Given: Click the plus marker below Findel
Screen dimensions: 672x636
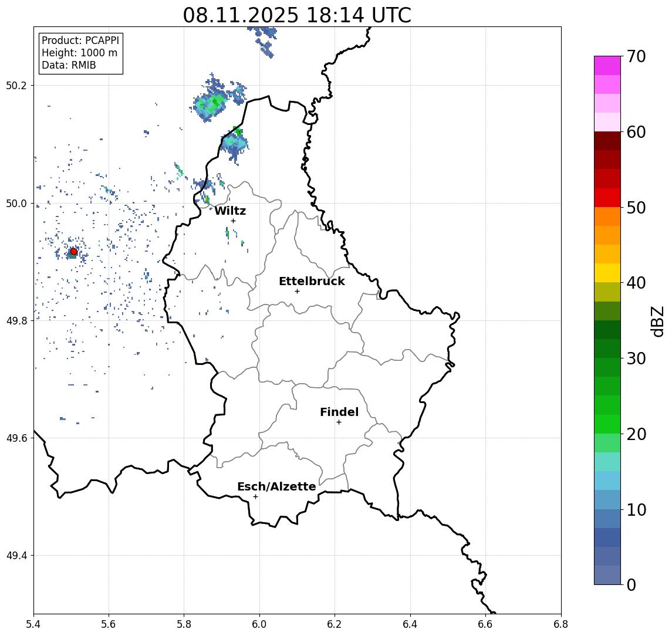Looking at the screenshot, I should click(x=339, y=422).
